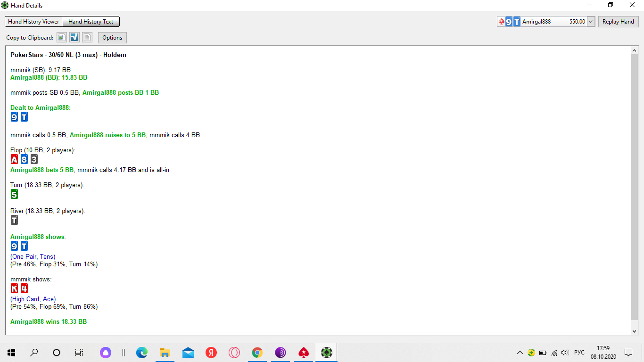Click 'Amirgal888 bets 5 BB' text
The height and width of the screenshot is (362, 644).
[x=42, y=170]
